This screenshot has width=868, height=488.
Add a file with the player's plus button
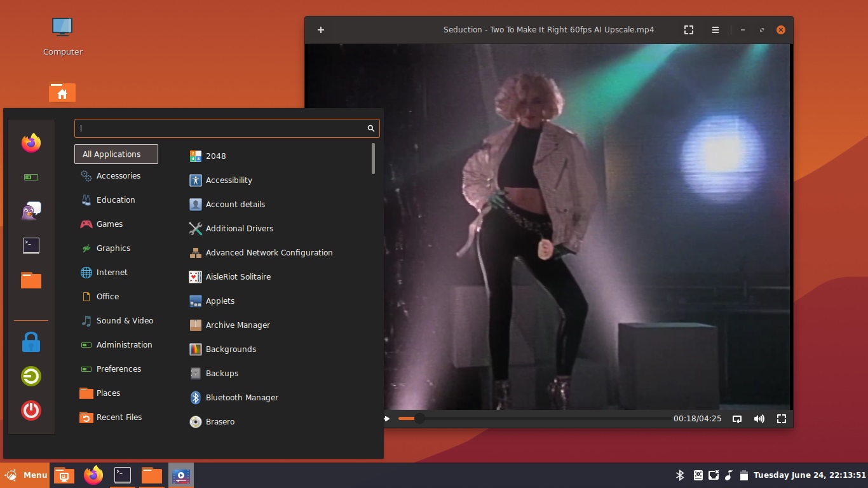(321, 30)
